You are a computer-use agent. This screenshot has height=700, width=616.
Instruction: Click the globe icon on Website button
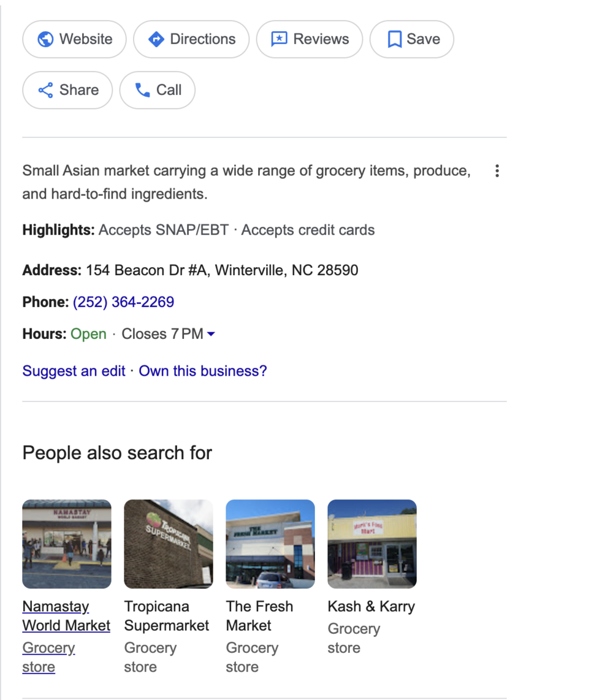45,39
